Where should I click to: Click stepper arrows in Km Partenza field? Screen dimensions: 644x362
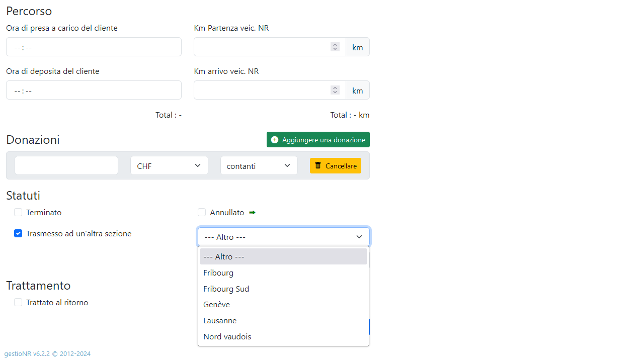click(x=335, y=47)
